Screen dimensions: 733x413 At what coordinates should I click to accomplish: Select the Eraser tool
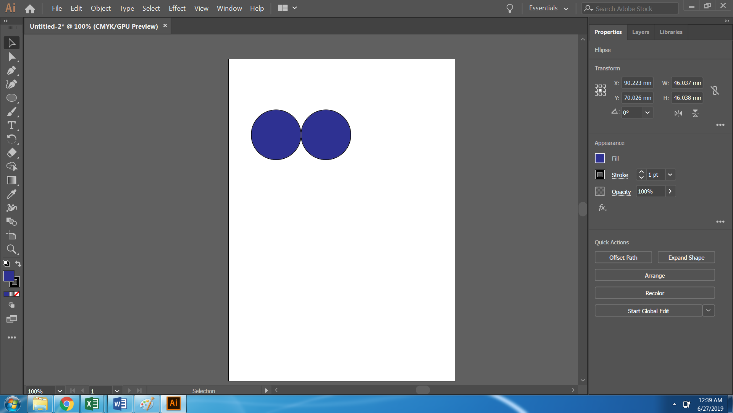[12, 153]
